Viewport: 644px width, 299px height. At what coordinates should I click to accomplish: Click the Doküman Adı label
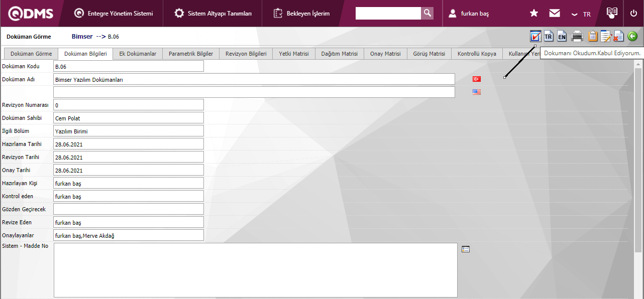click(x=17, y=79)
